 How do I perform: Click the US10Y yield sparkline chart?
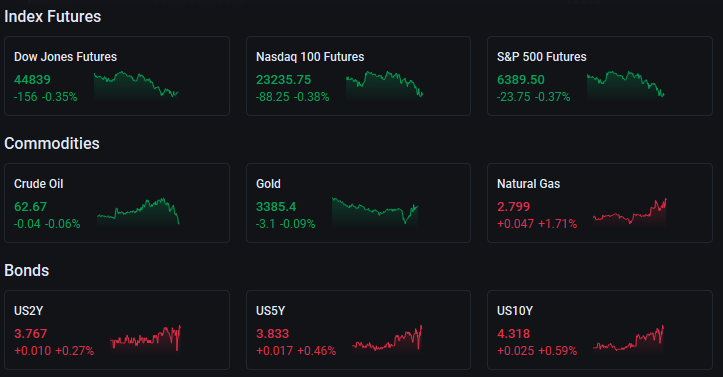tap(628, 340)
